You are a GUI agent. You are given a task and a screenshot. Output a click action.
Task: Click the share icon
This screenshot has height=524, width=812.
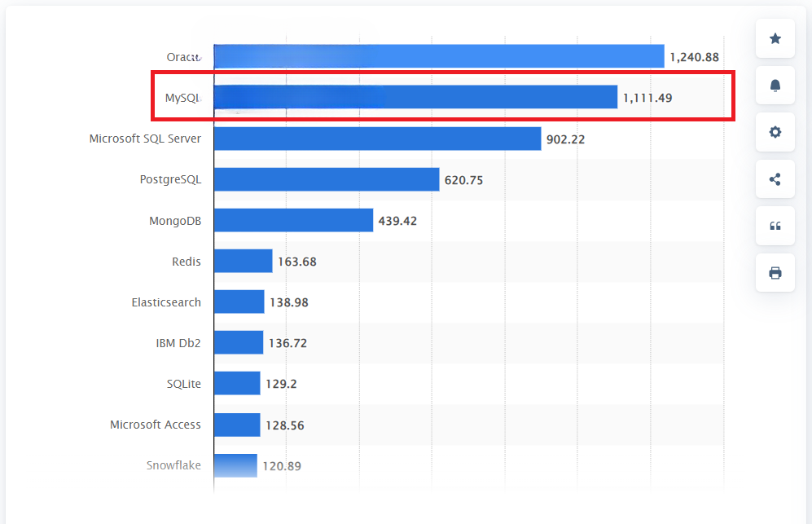pos(775,179)
